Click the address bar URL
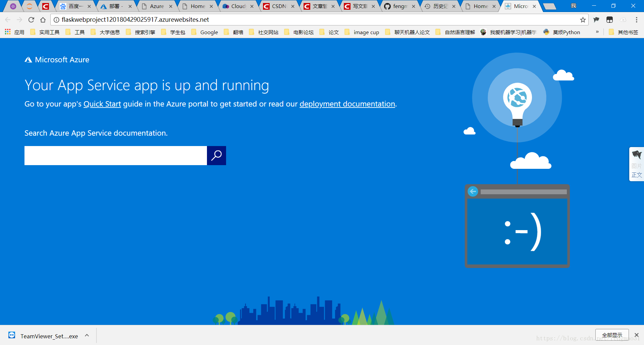The width and height of the screenshot is (644, 345). [x=135, y=20]
